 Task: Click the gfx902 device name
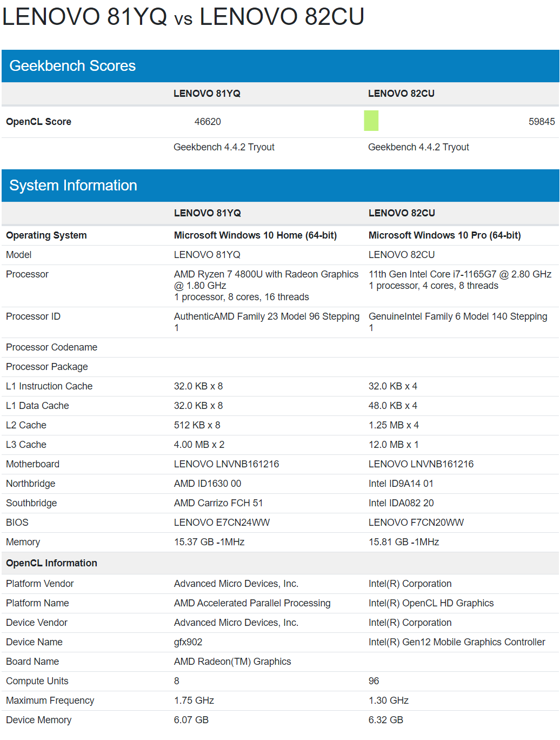188,642
